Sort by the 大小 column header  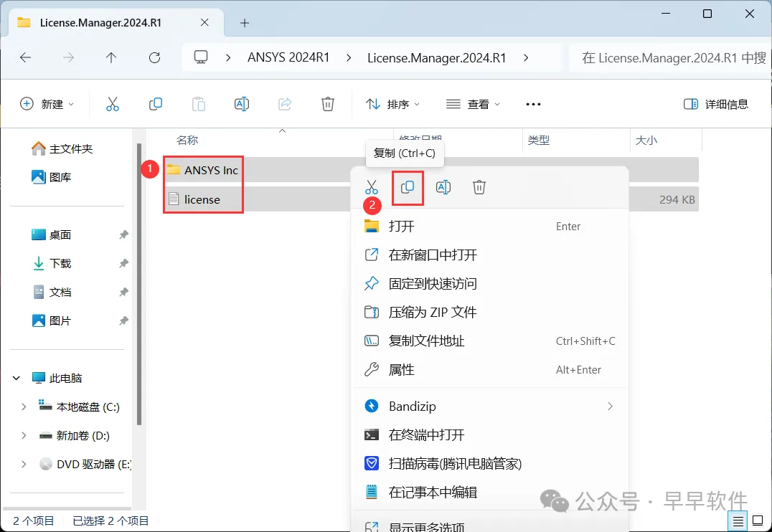646,141
